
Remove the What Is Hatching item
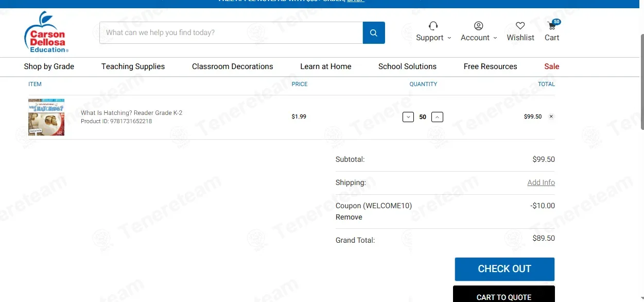pos(551,116)
